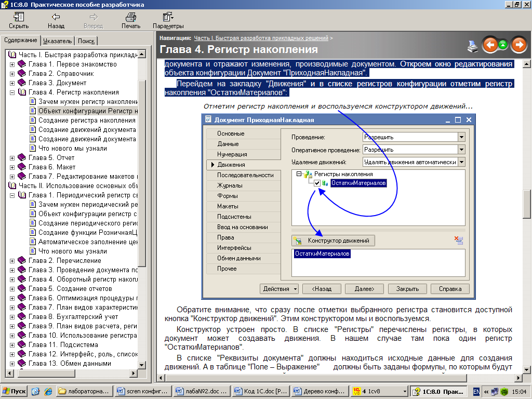Switch to the Указатель tab
This screenshot has width=532, height=399.
(57, 41)
